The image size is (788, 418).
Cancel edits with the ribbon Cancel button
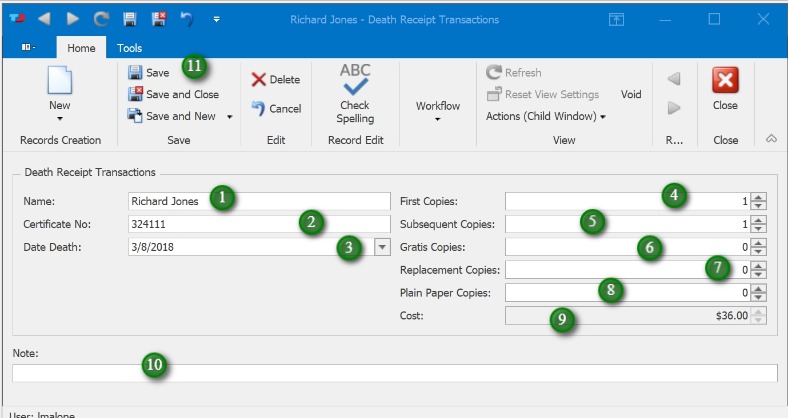(275, 109)
